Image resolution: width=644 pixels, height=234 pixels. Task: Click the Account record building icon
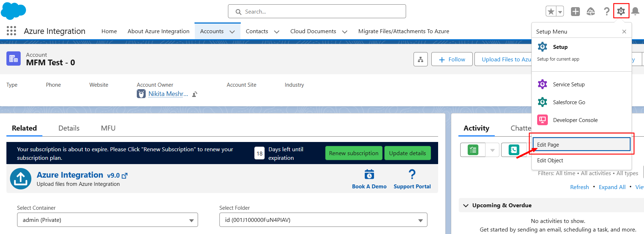tap(14, 58)
